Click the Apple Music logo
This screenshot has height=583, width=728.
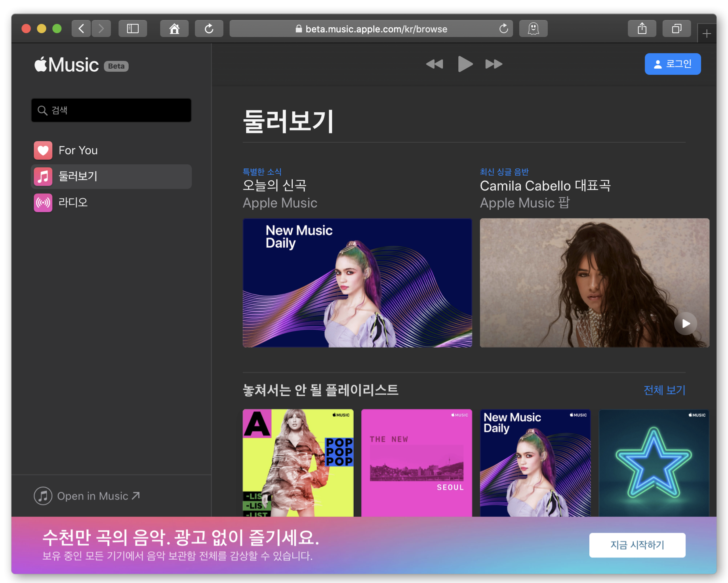67,65
